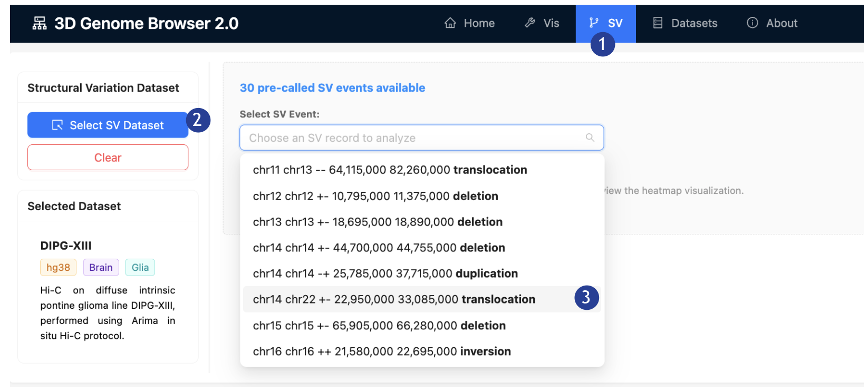
Task: Click the SV branch icon
Action: [x=594, y=23]
